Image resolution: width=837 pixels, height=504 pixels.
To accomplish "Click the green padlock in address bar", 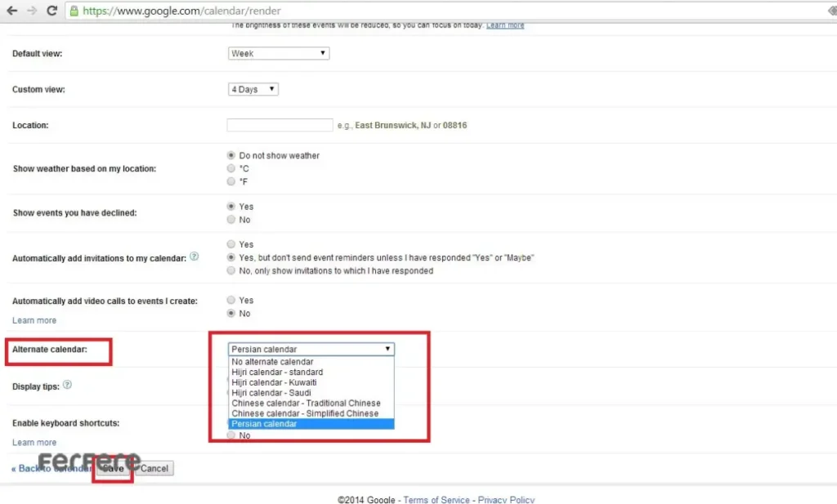I will pyautogui.click(x=74, y=11).
